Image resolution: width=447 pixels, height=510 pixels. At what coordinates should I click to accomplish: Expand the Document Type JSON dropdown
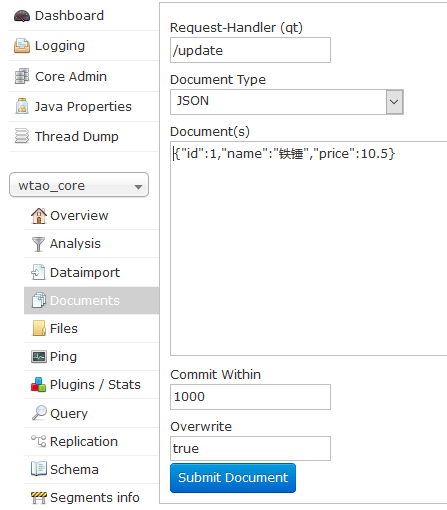coord(287,102)
